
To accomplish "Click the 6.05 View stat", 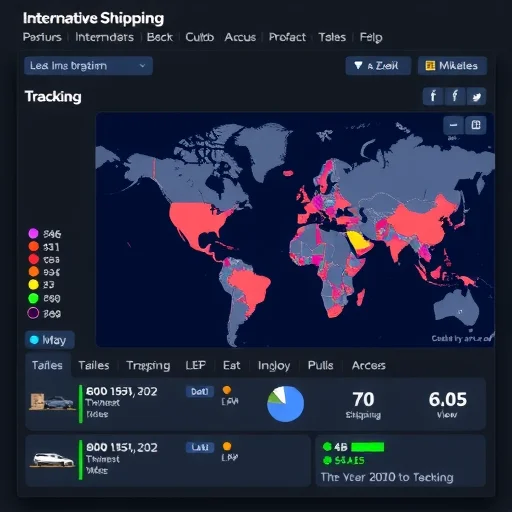I will 447,405.
